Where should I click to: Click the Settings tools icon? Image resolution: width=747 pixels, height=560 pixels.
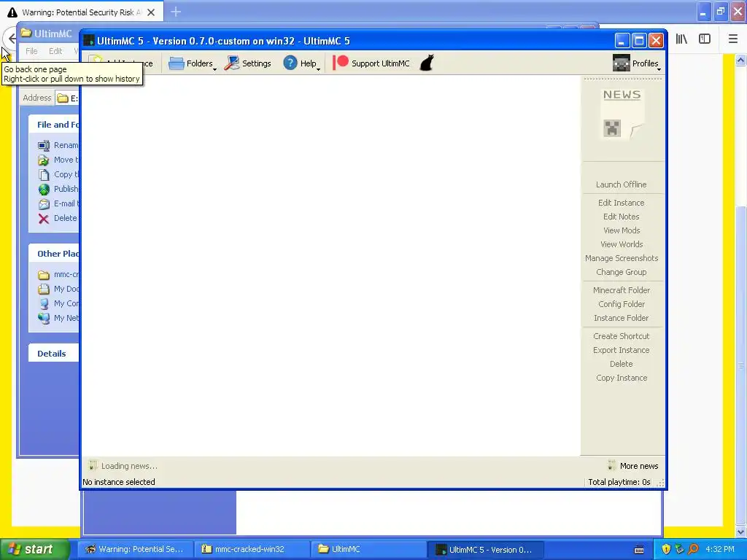tap(232, 63)
